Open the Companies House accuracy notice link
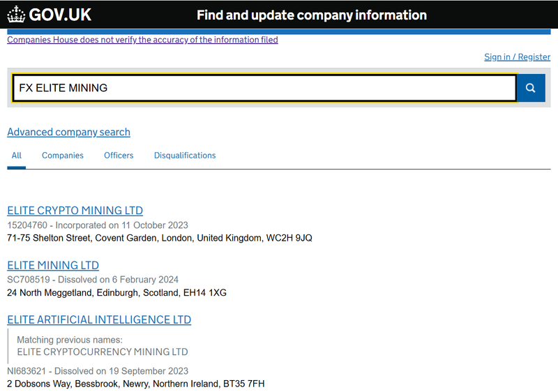 [142, 40]
